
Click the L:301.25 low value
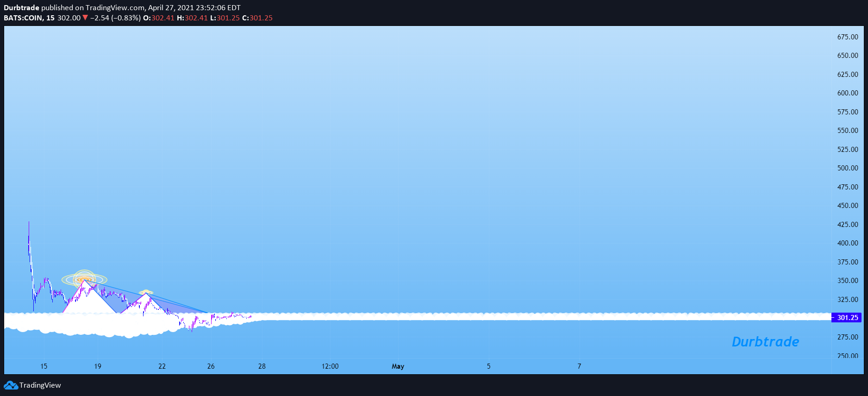(225, 18)
